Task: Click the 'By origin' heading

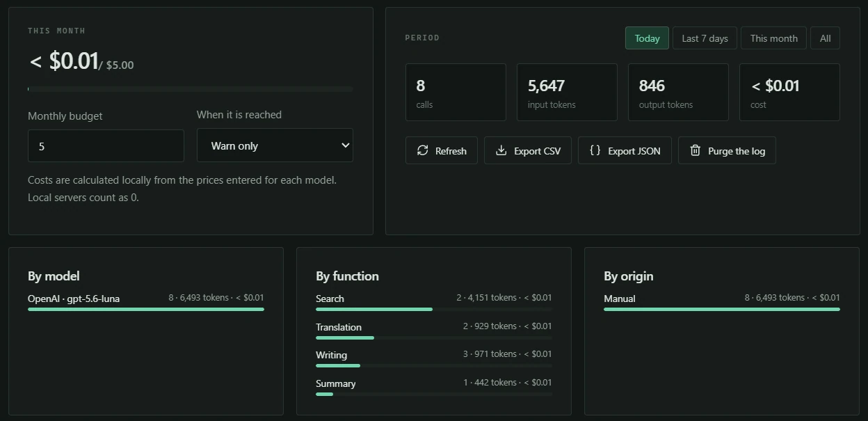Action: coord(629,276)
